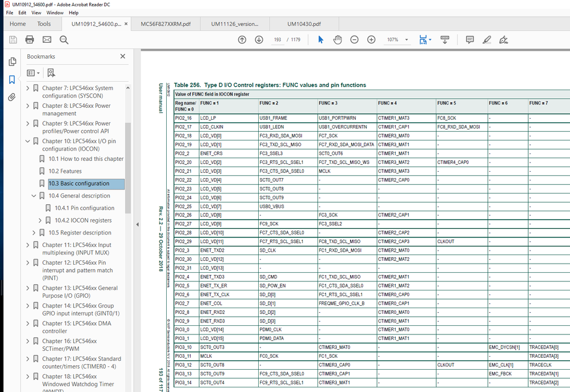Expand Chapter 13 GPIO bookmark
The width and height of the screenshot is (570, 392).
pyautogui.click(x=27, y=288)
